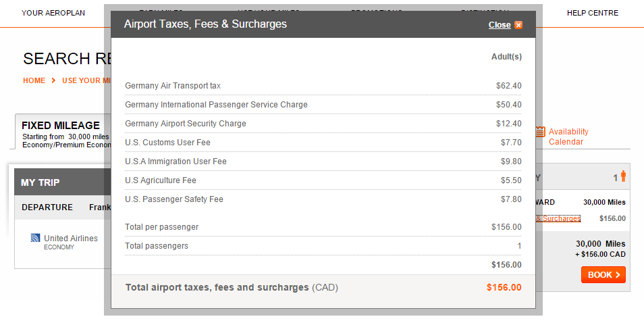Open the Your Aeroplan menu
This screenshot has height=321, width=644.
[53, 13]
